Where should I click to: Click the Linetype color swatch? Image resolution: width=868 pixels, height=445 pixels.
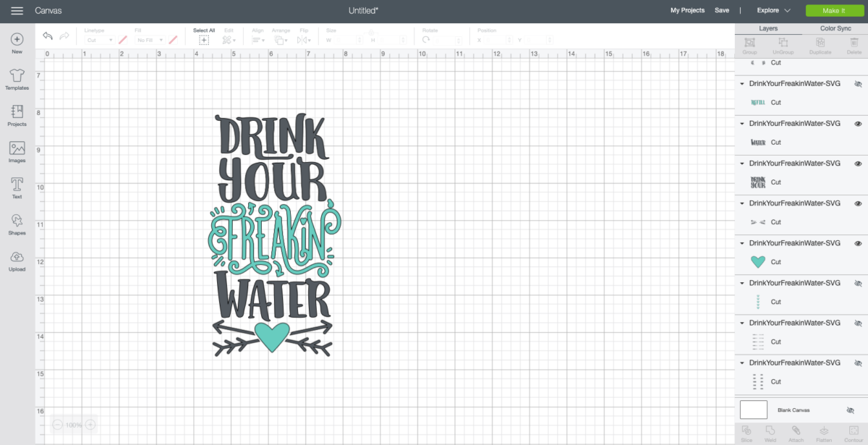tap(123, 41)
